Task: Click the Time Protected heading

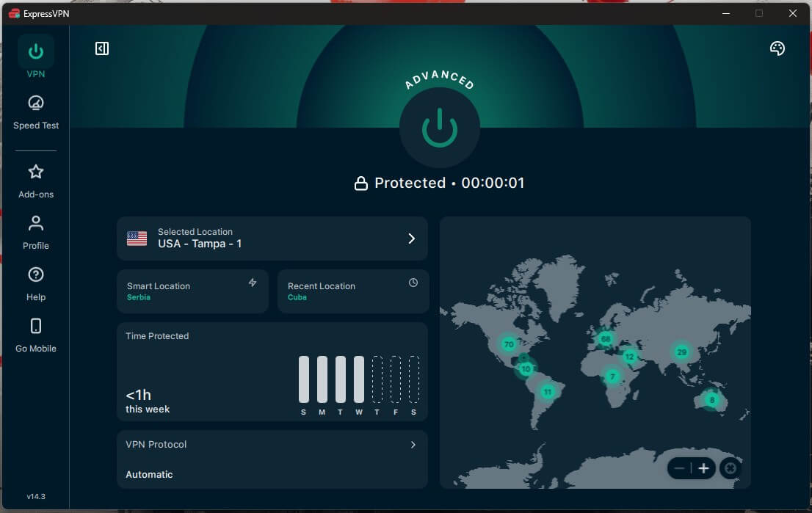Action: click(157, 336)
